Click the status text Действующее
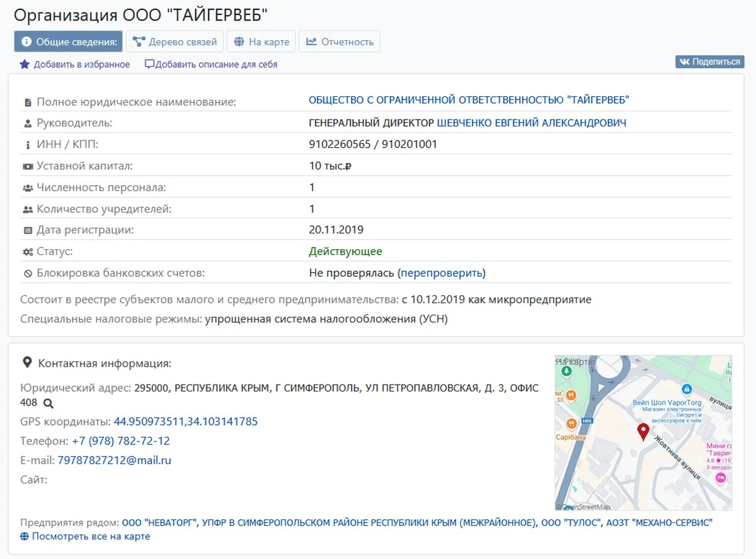This screenshot has height=559, width=756. pyautogui.click(x=345, y=251)
